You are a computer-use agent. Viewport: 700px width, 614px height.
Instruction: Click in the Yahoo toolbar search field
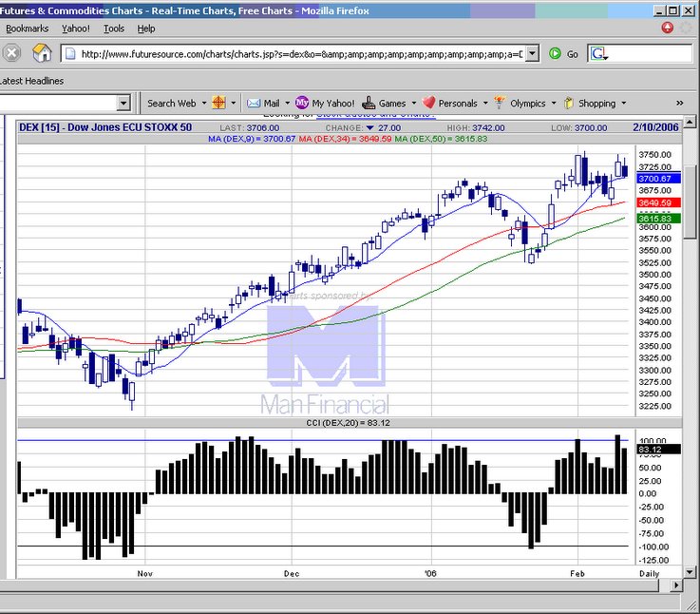[x=58, y=104]
